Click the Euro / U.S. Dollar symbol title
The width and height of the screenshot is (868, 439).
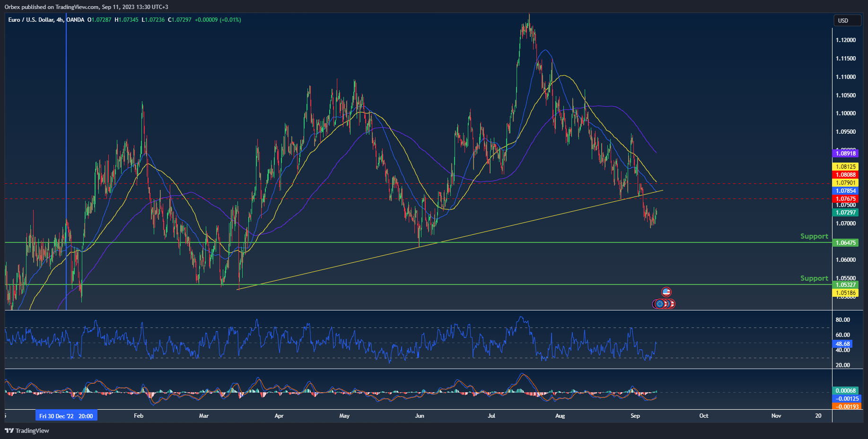pos(31,20)
